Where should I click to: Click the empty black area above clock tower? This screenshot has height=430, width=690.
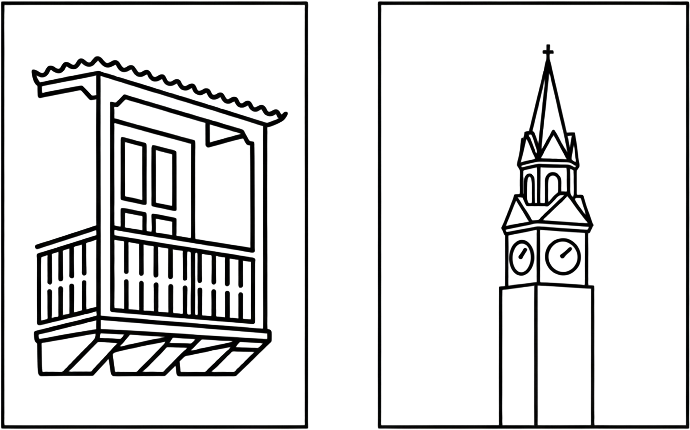(450, 60)
